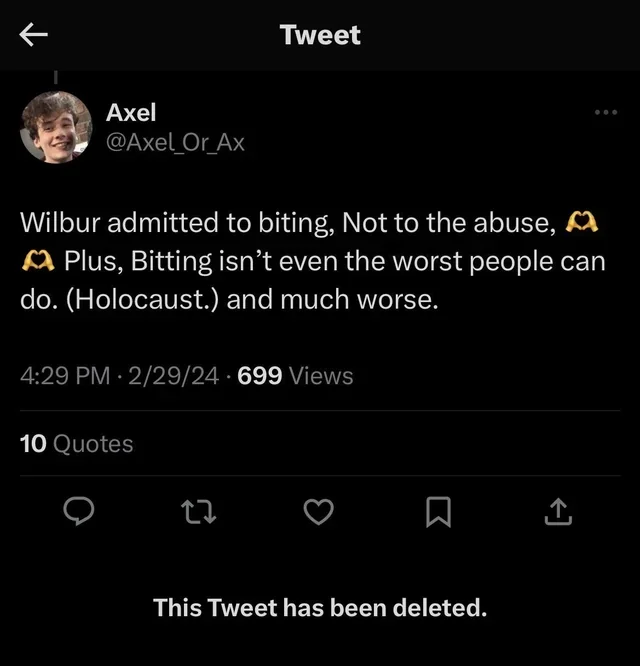Tap the "This Tweet has been deleted." notice
The width and height of the screenshot is (640, 666).
coord(320,607)
